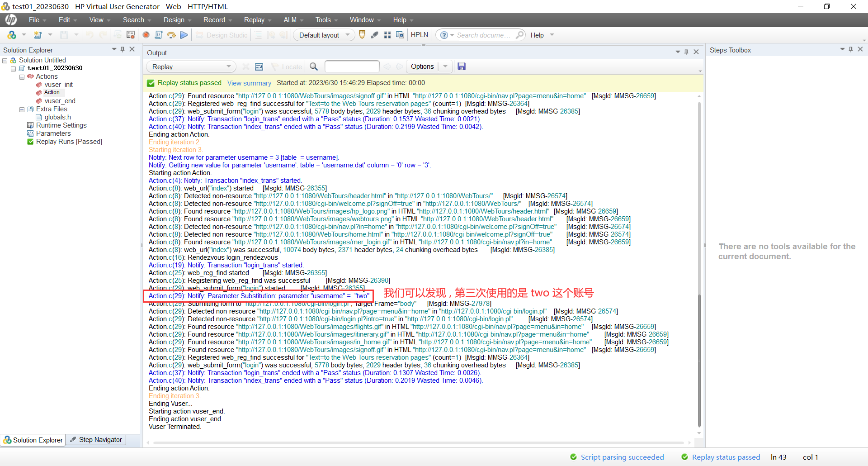Click the magnifier in Search document box
This screenshot has width=868, height=466.
520,35
